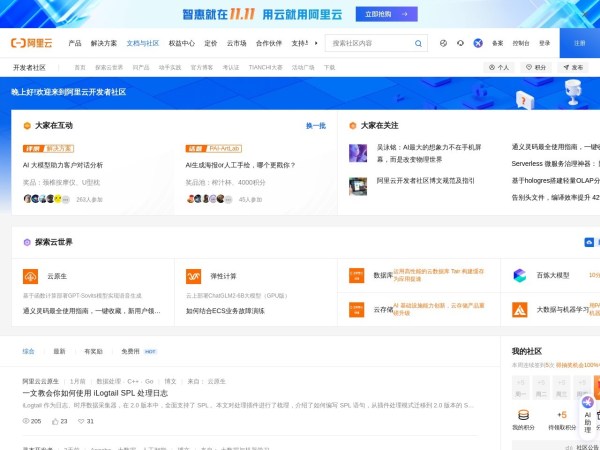This screenshot has height=450, width=600.
Task: Click the 云存储 category icon
Action: [357, 310]
